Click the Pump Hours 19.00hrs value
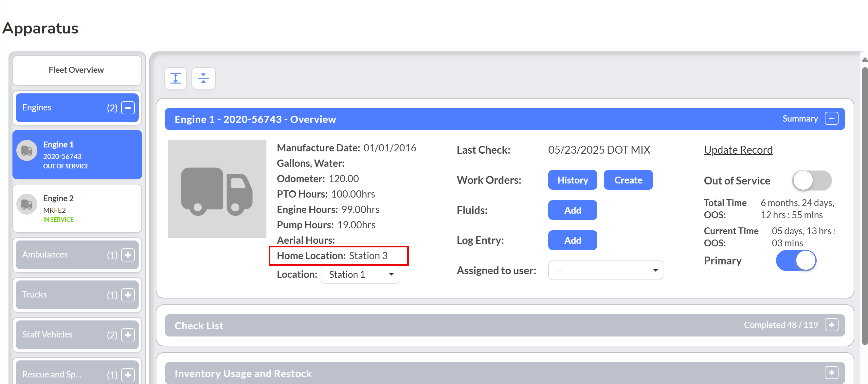 pyautogui.click(x=356, y=225)
